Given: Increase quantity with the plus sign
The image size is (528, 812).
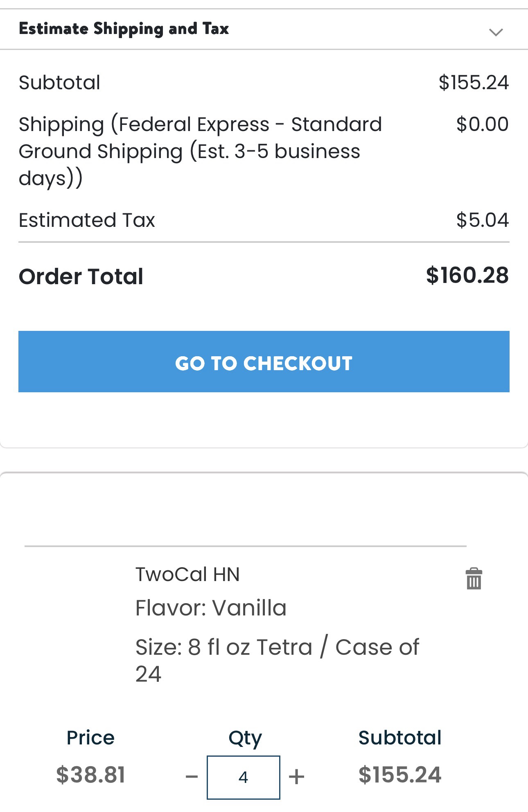Looking at the screenshot, I should [296, 776].
